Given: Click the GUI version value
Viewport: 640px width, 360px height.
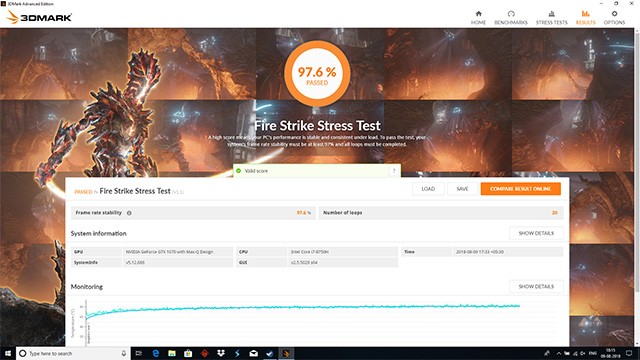Looking at the screenshot, I should tap(343, 262).
